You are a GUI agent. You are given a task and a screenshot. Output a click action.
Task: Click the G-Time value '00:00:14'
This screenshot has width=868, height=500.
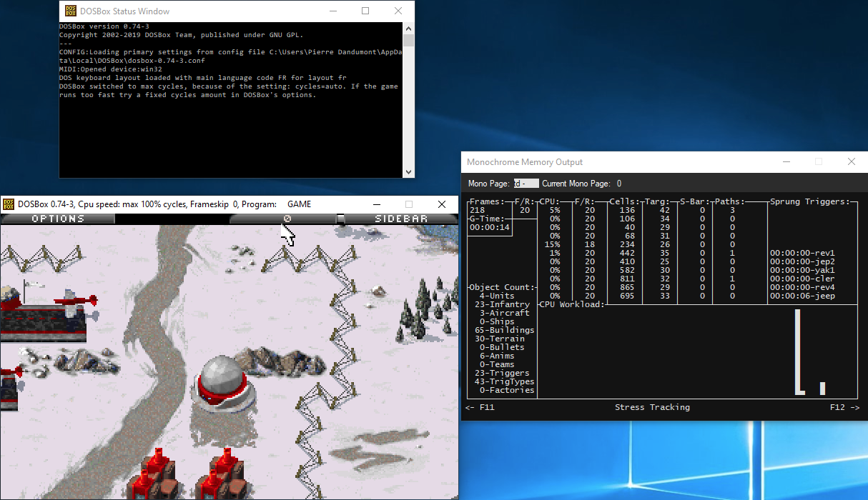coord(490,227)
